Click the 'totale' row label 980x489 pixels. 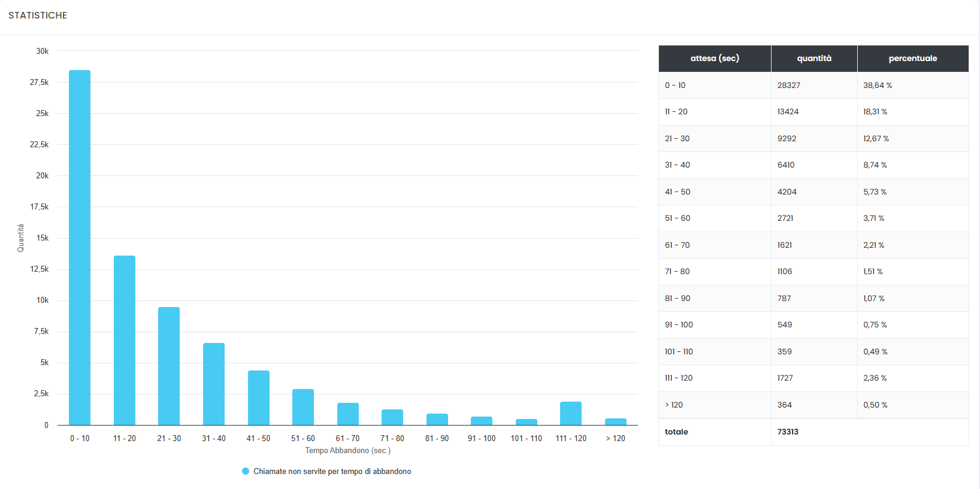676,432
